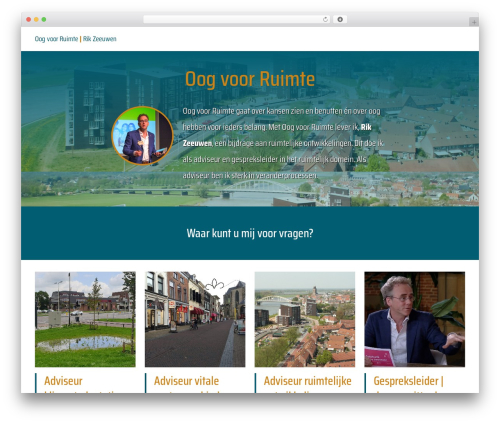Image resolution: width=500 pixels, height=423 pixels.
Task: Open the 'Oog voor Ruimte' site title link
Action: click(x=56, y=39)
